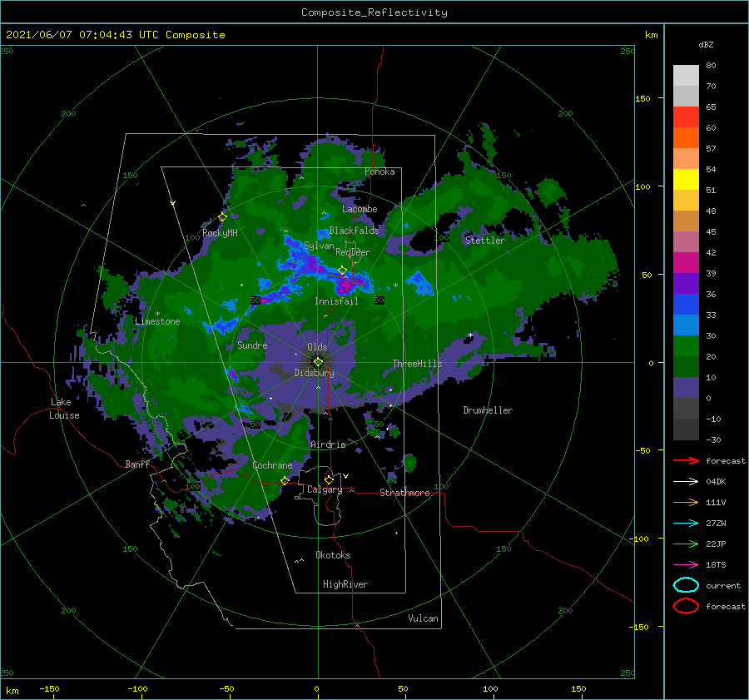Click the Lake Louise label
The height and width of the screenshot is (700, 749).
(x=64, y=409)
